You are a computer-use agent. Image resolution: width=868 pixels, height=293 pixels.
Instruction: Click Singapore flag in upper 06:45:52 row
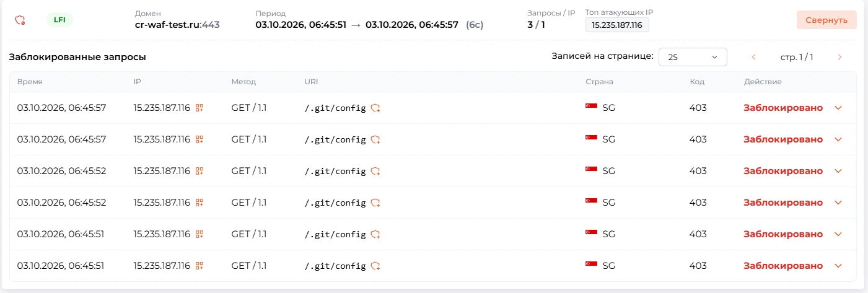coord(591,170)
